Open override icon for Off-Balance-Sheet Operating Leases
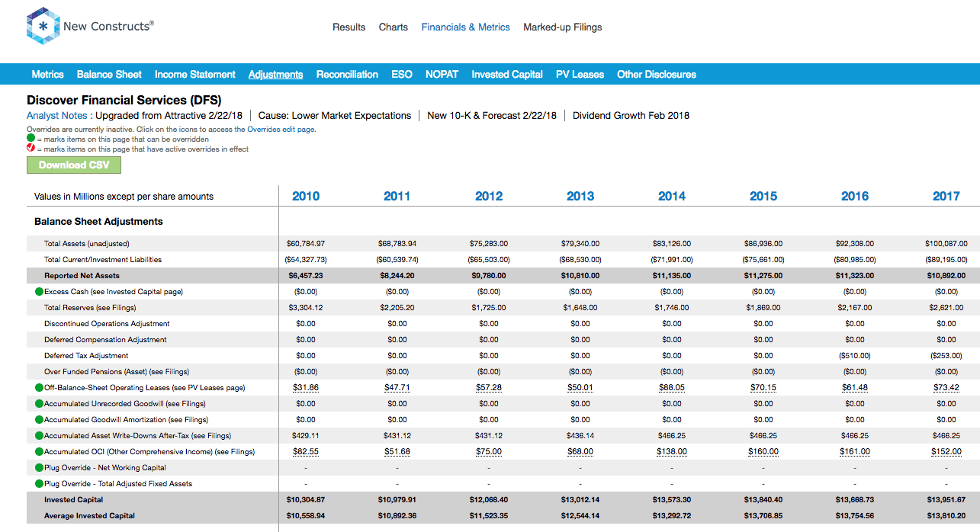 point(39,388)
